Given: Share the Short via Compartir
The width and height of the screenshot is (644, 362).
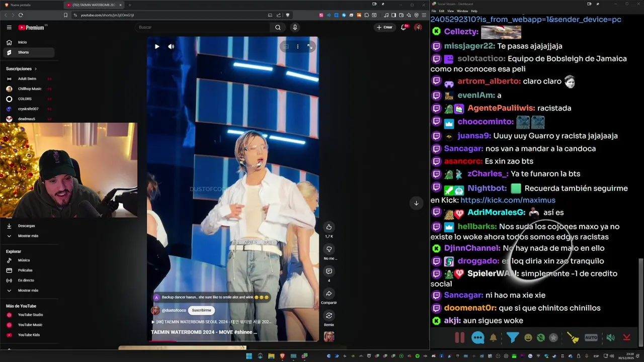Looking at the screenshot, I should (x=329, y=294).
